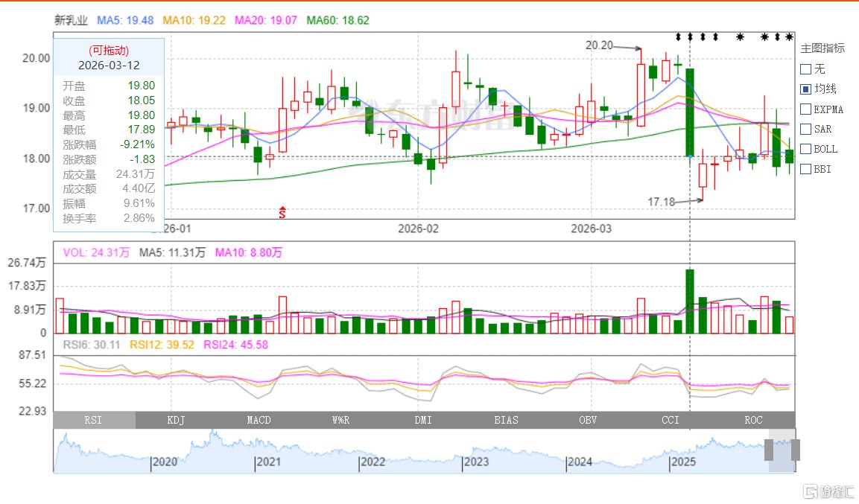Click the 2020 year label in the navigator
The width and height of the screenshot is (859, 504).
pyautogui.click(x=165, y=462)
